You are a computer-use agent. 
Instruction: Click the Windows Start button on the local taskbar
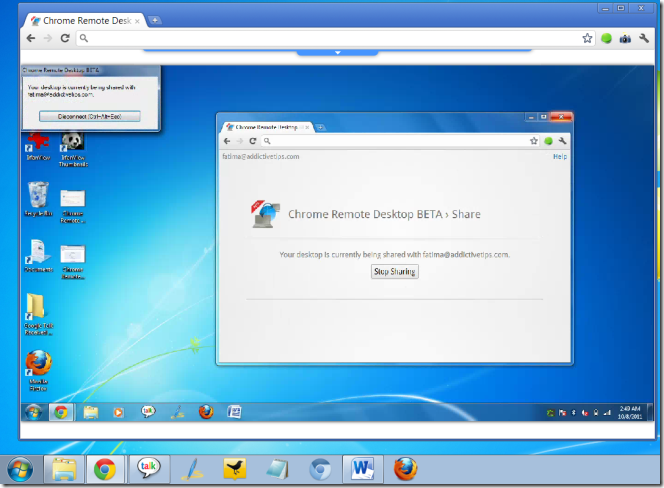20,469
